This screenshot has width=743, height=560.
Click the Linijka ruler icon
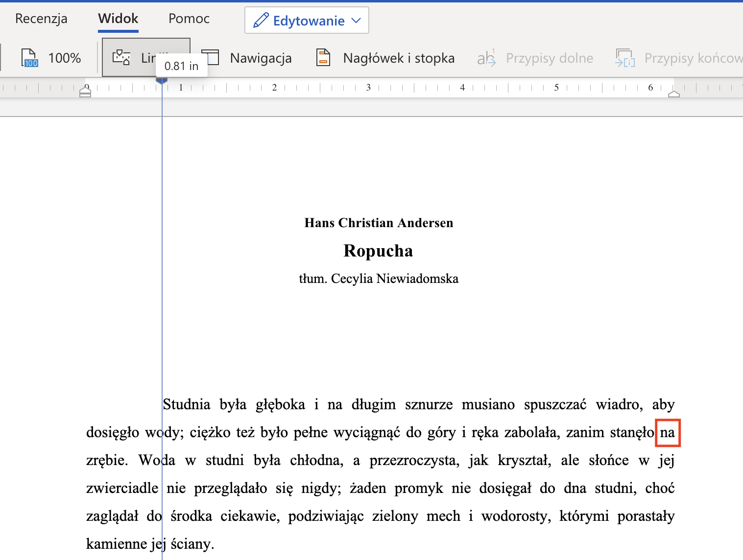click(x=121, y=58)
